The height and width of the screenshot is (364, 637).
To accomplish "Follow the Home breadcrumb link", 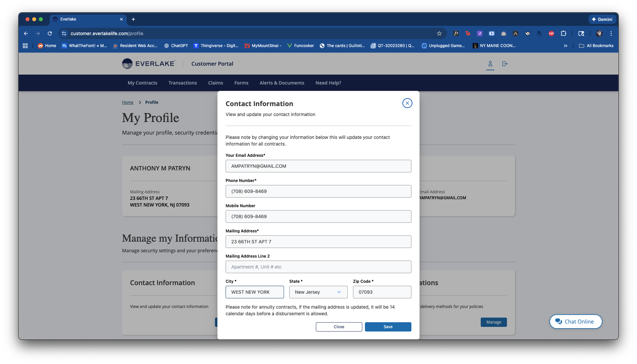I will pyautogui.click(x=127, y=102).
